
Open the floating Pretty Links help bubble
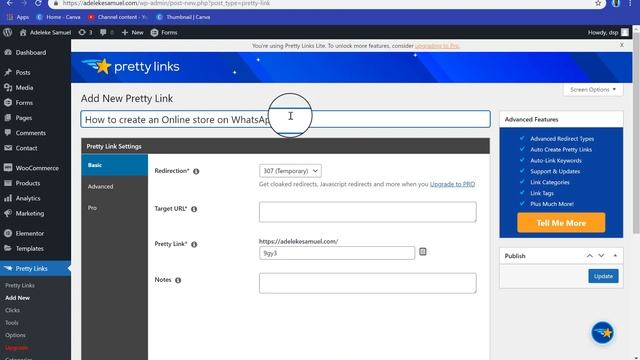pos(602,332)
